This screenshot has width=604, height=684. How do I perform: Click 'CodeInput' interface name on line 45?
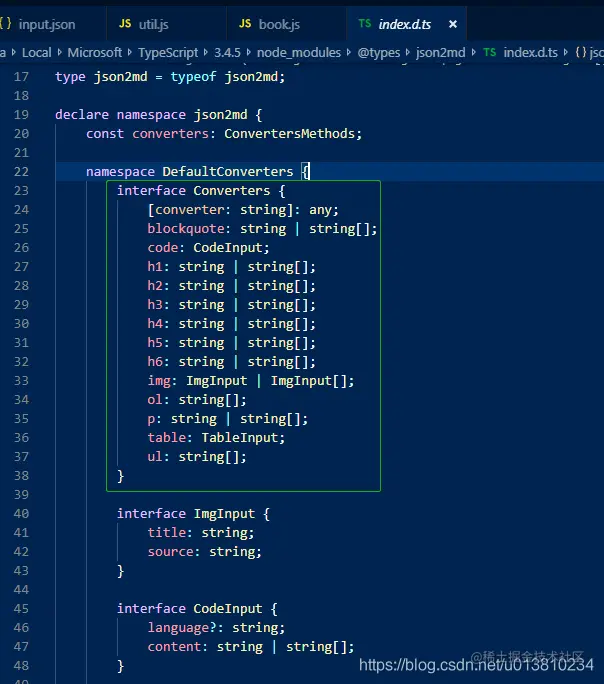[228, 609]
